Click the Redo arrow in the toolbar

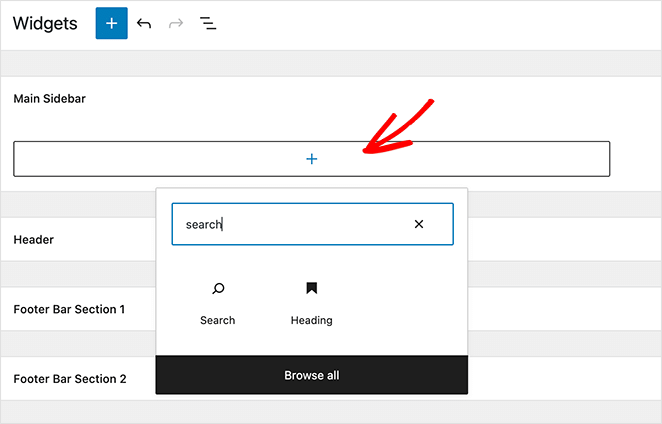(x=176, y=23)
